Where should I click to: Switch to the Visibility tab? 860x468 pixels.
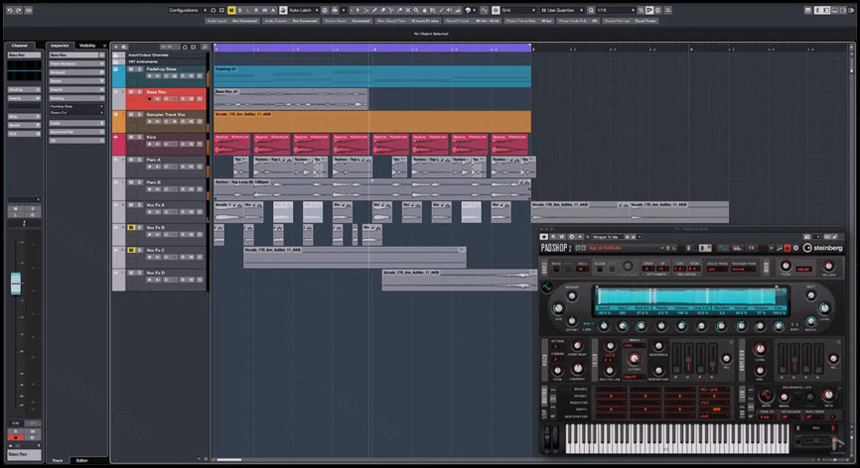88,46
